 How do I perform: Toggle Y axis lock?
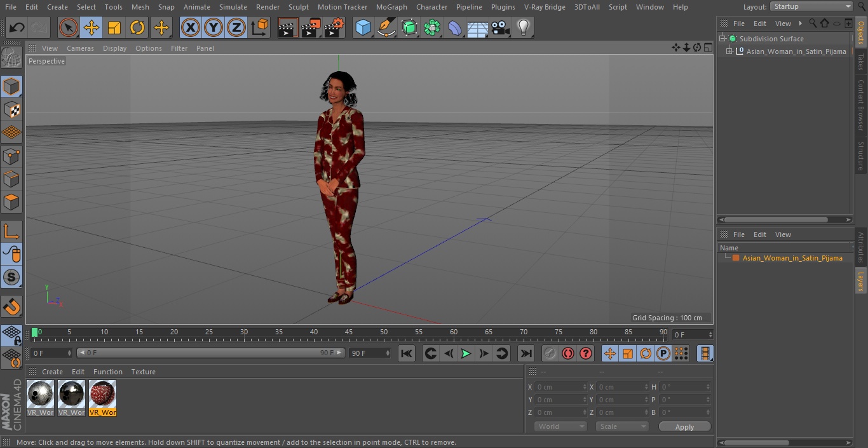point(213,27)
